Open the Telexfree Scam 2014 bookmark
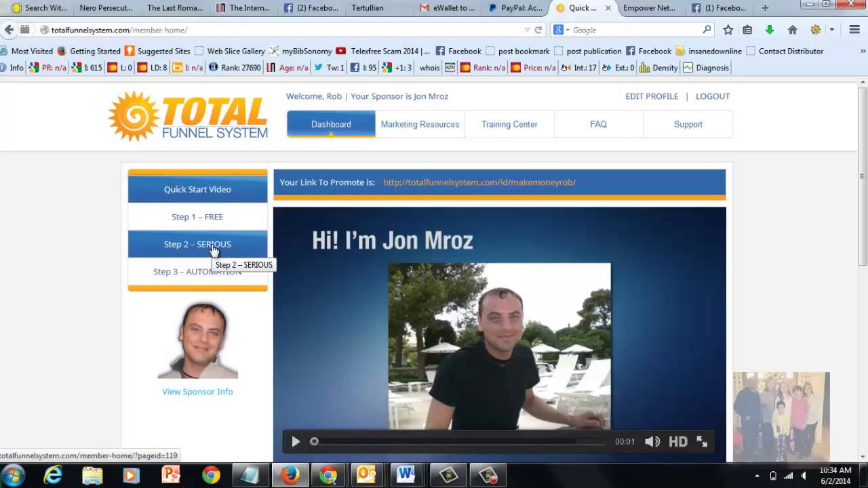This screenshot has height=488, width=868. coord(383,51)
